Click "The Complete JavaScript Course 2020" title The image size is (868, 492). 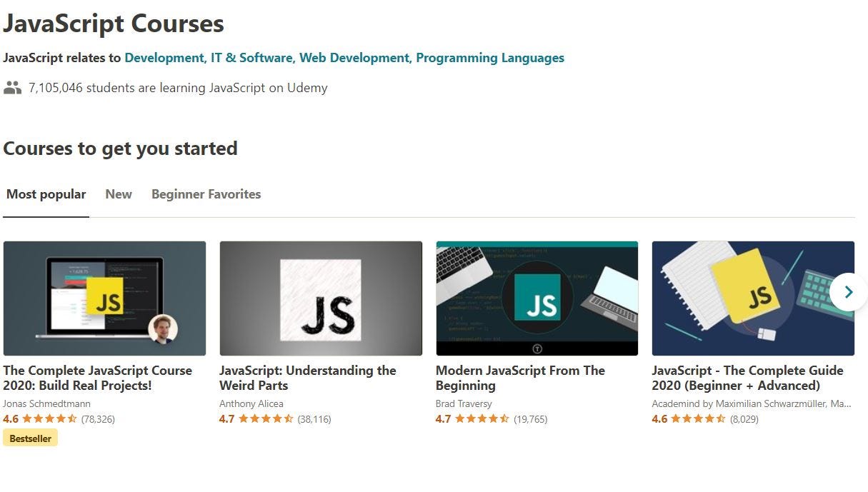pos(97,378)
